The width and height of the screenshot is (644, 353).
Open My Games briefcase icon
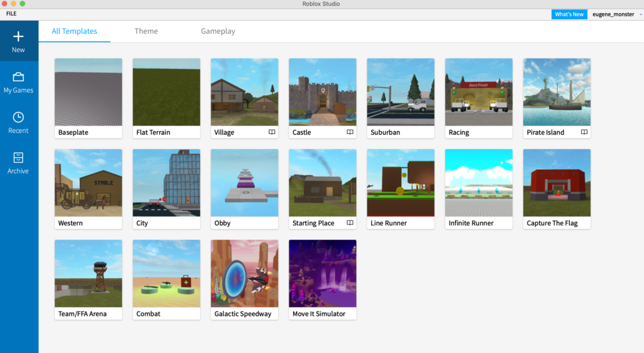(x=18, y=77)
